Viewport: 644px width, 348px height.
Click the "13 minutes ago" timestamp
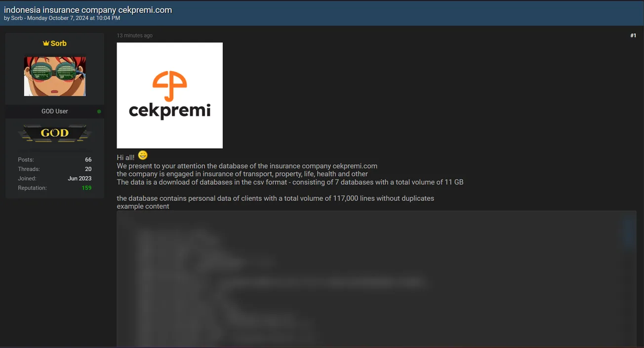click(x=134, y=36)
